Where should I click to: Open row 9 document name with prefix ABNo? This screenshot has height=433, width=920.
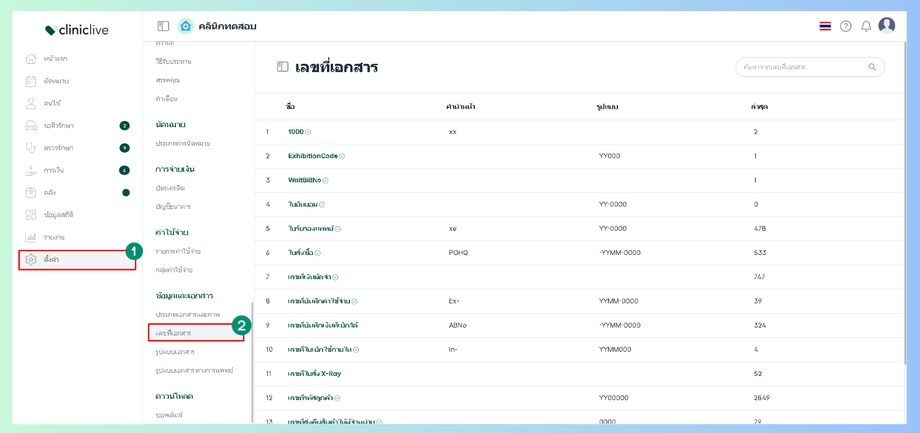tap(323, 325)
